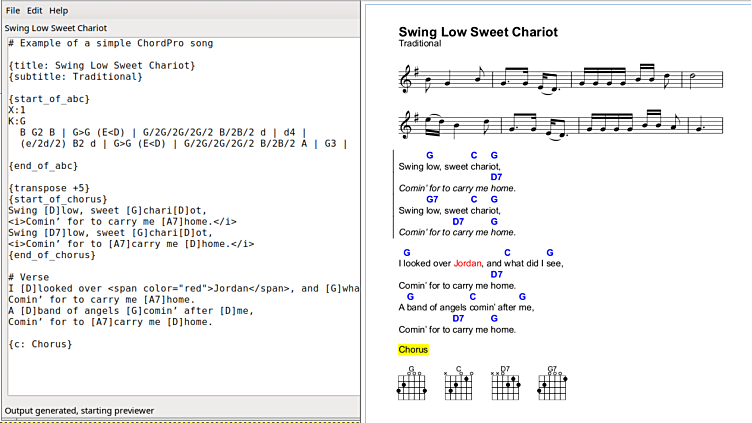This screenshot has width=752, height=423.
Task: Select the D7 chord diagram
Action: [505, 385]
